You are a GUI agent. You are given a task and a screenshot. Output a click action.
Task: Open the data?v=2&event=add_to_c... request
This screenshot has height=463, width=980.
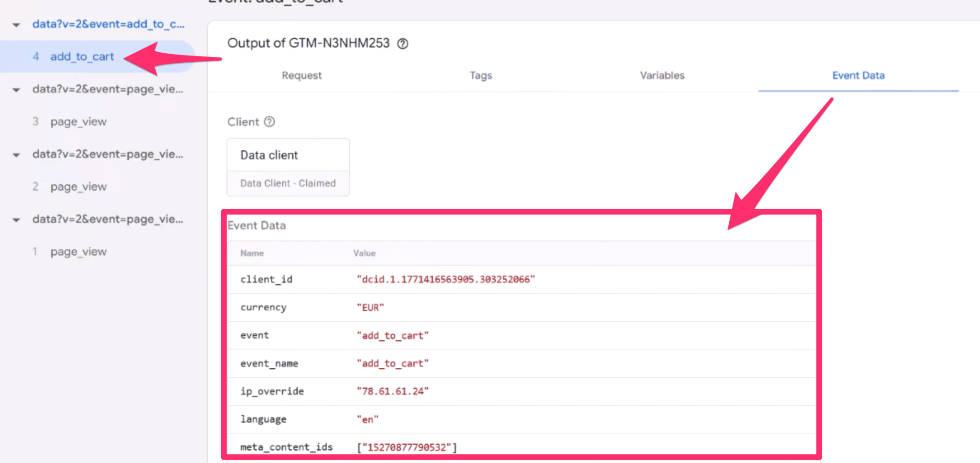[108, 24]
